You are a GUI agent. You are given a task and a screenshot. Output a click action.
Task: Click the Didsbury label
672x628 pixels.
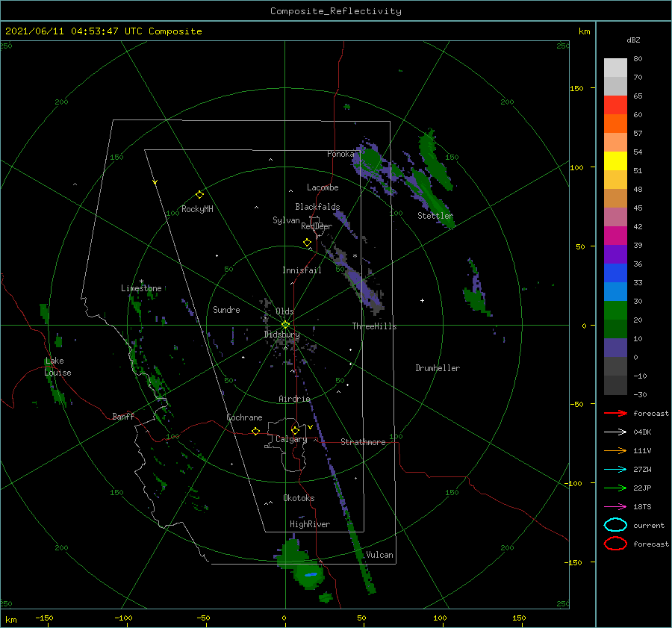pyautogui.click(x=281, y=335)
